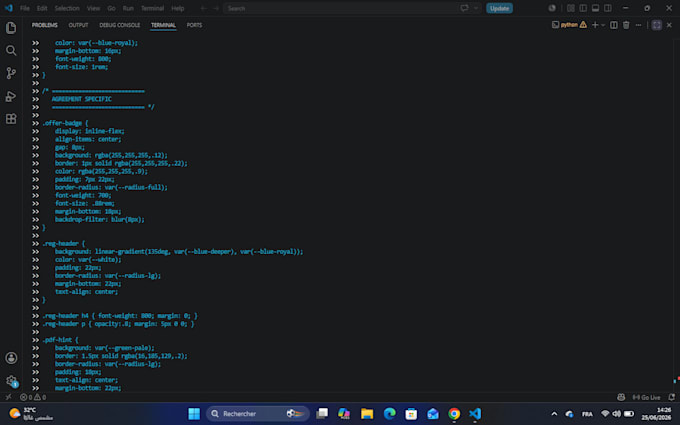Open the Selection menu
The width and height of the screenshot is (680, 425).
coord(67,8)
